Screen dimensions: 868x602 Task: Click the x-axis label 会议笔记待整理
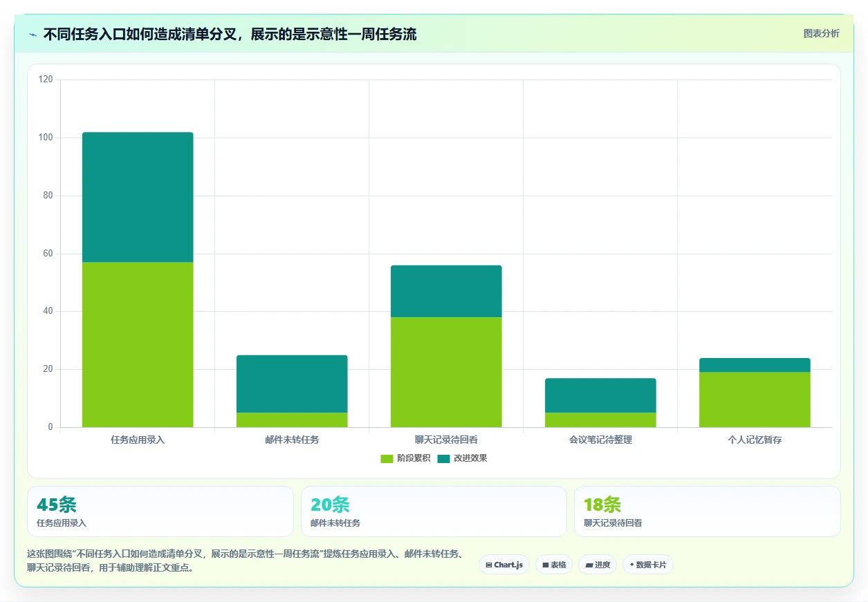600,440
